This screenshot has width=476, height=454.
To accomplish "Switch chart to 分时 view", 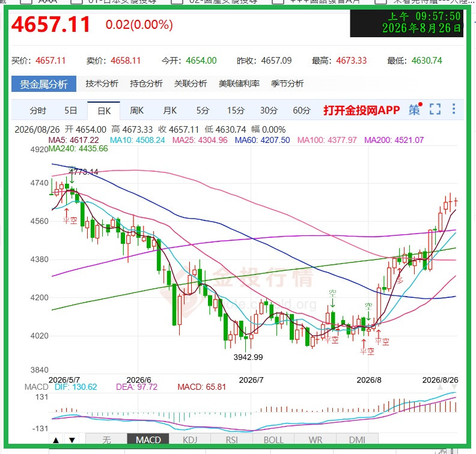I will 38,110.
